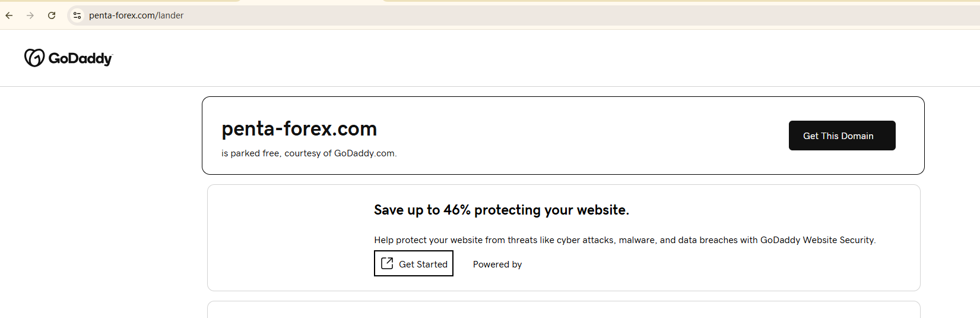Go back to the previous page
This screenshot has width=980, height=318.
tap(9, 15)
